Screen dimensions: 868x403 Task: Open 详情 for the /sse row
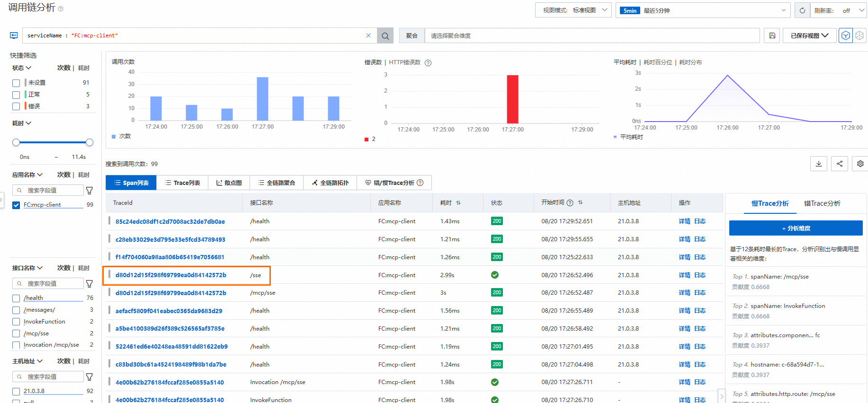click(x=684, y=275)
